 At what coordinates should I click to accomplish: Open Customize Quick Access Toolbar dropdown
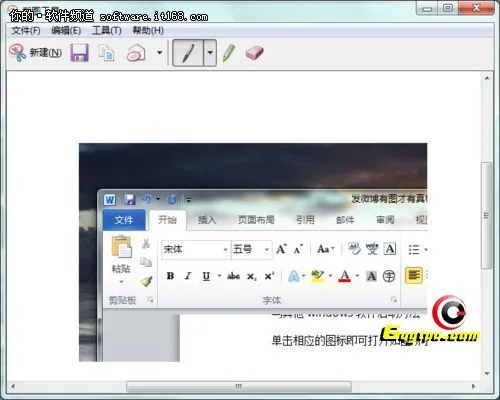pos(189,200)
